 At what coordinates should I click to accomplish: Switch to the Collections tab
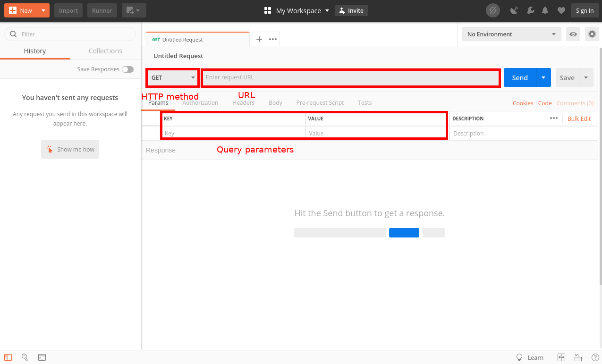pos(105,51)
